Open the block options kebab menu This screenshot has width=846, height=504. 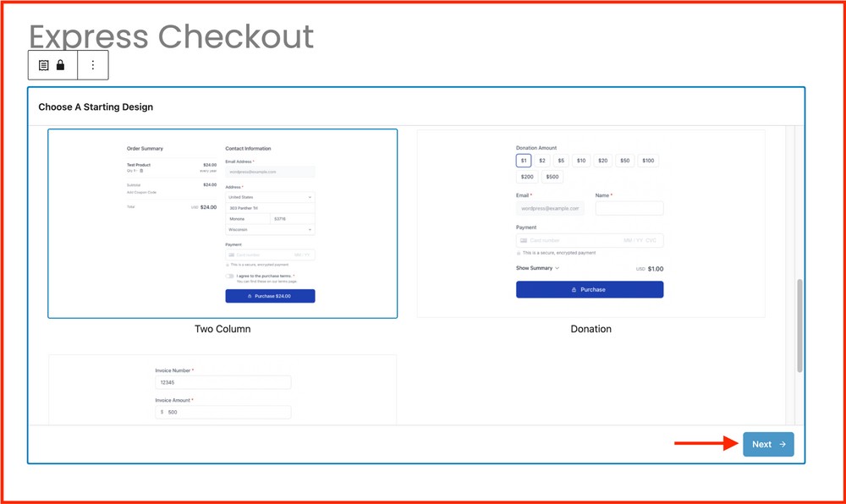click(93, 65)
